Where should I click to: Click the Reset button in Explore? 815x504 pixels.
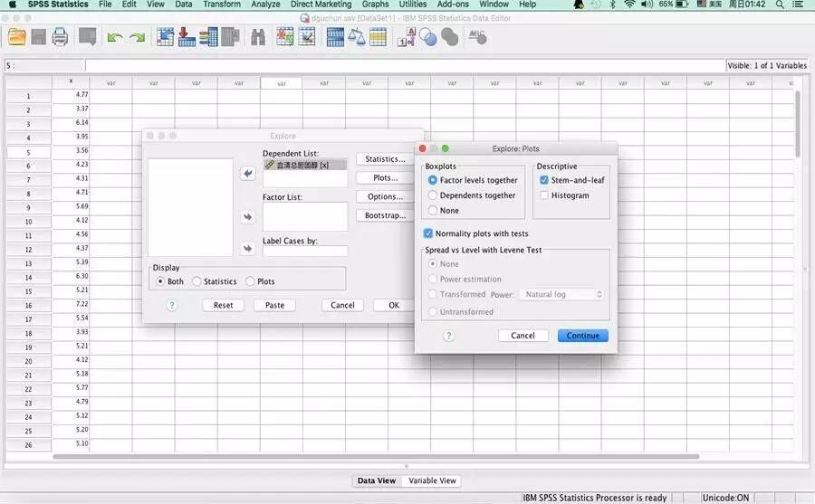tap(223, 306)
